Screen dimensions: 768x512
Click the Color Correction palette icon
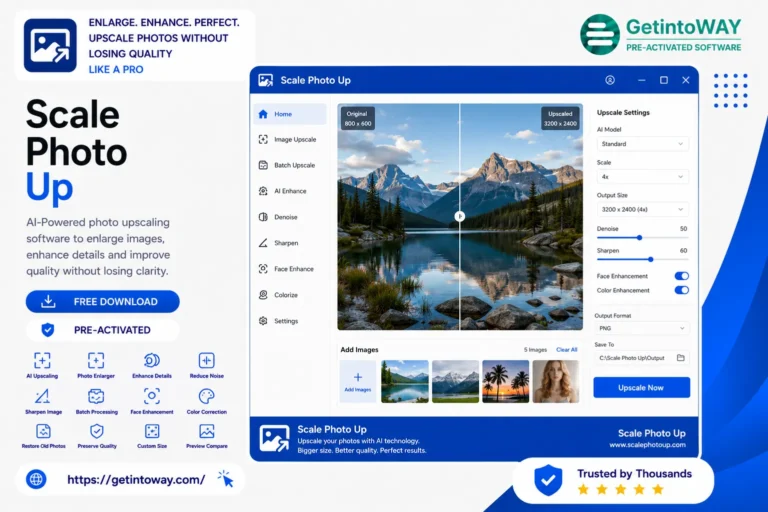pyautogui.click(x=206, y=396)
